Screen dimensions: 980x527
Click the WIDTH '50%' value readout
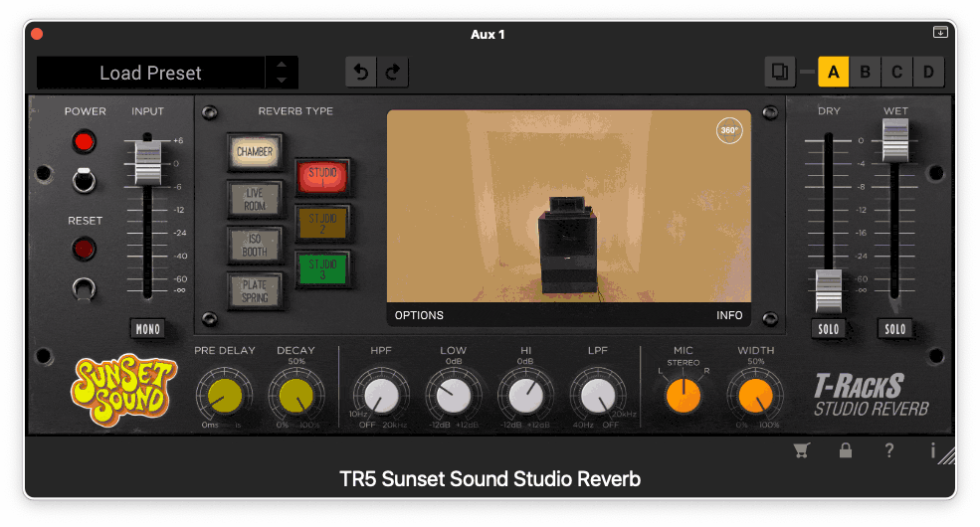click(x=755, y=362)
